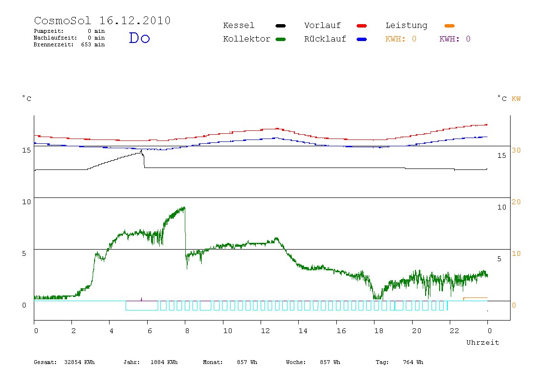Click the orange Leistung legend swatch
This screenshot has width=554, height=392.
[x=449, y=26]
